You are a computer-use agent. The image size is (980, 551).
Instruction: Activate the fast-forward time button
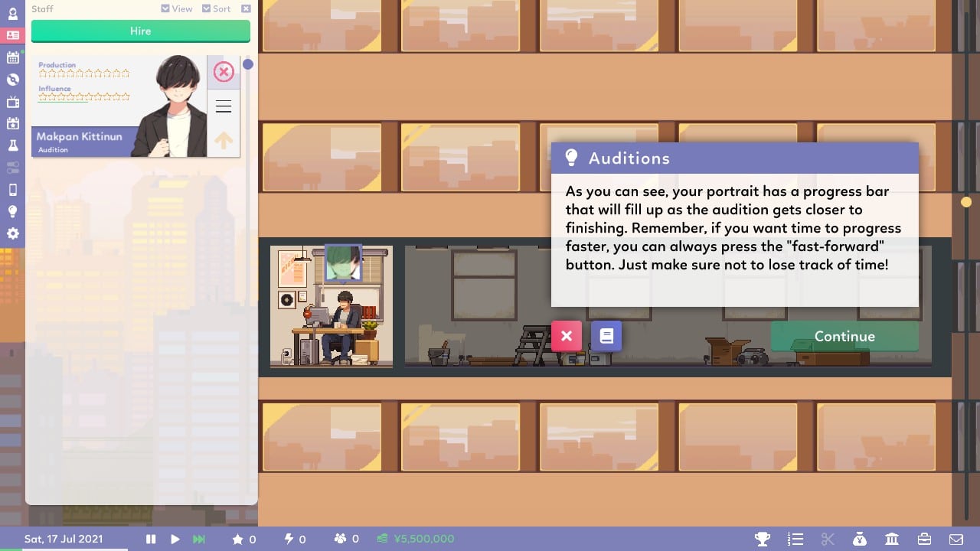click(x=199, y=539)
